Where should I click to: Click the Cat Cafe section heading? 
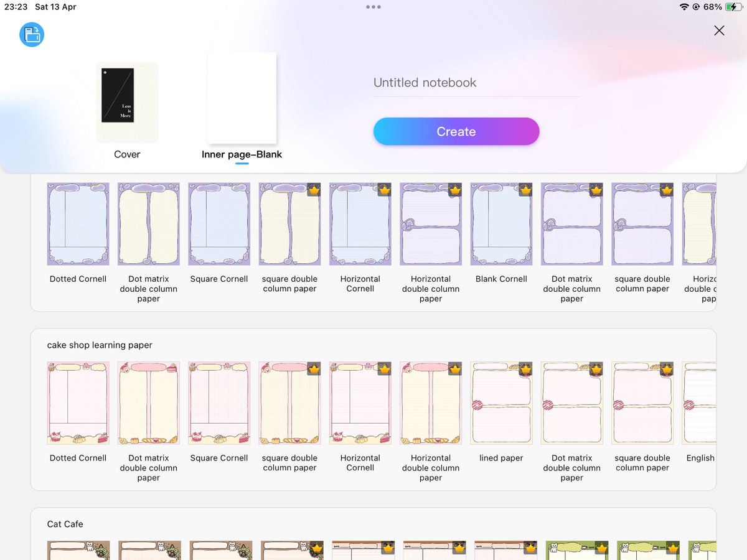[65, 524]
